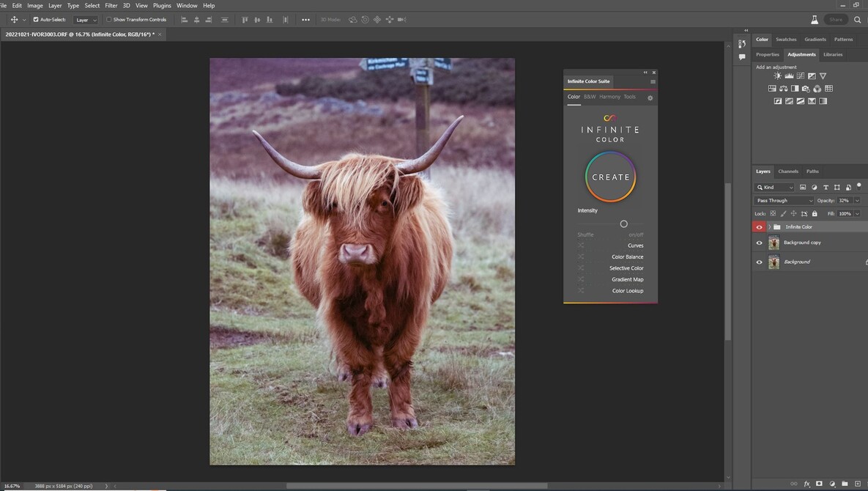Add a layer mask from layers panel
Viewport: 868px width, 491px height.
point(820,484)
